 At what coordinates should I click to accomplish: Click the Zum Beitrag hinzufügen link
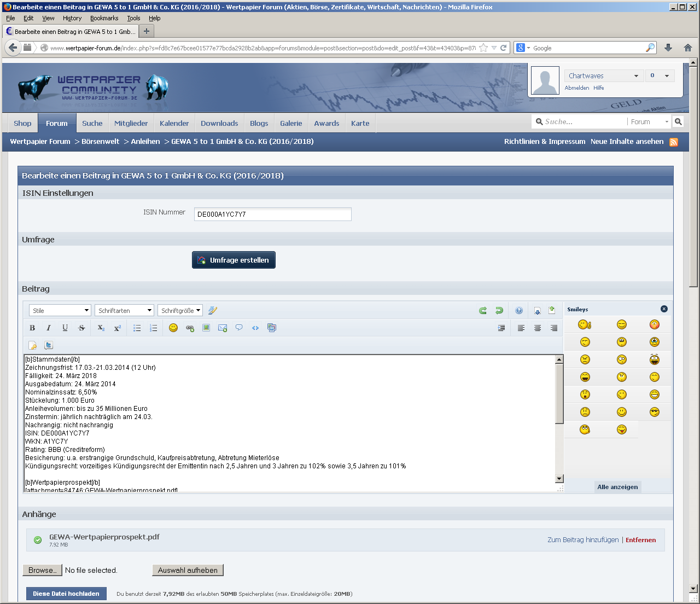coord(583,540)
